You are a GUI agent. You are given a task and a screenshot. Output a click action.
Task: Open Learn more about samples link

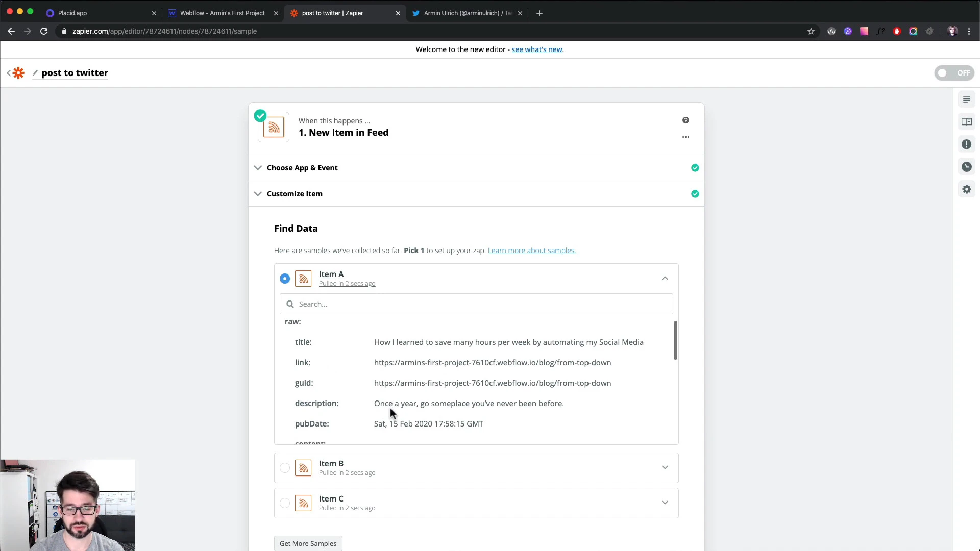pyautogui.click(x=531, y=251)
